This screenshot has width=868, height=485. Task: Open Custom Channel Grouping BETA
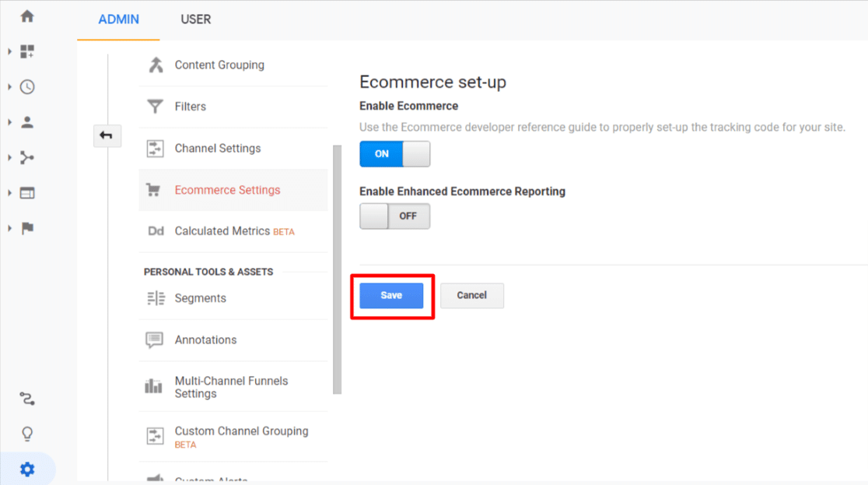pyautogui.click(x=233, y=437)
